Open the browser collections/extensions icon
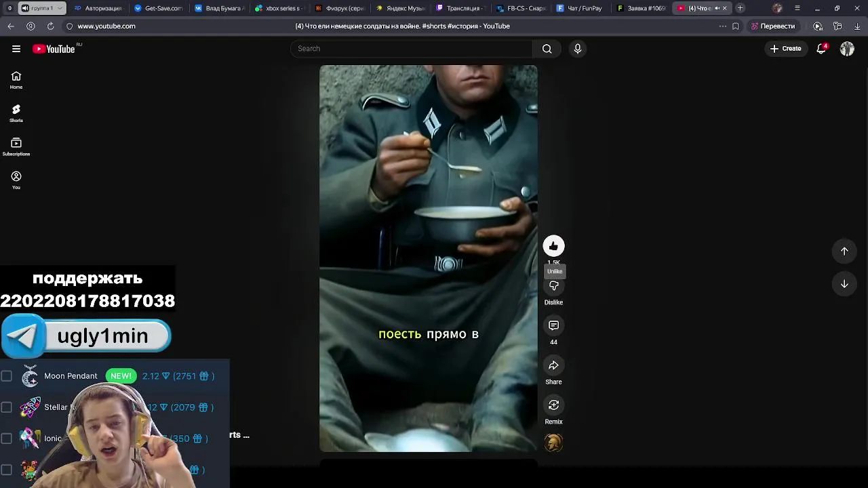Image resolution: width=868 pixels, height=488 pixels. click(x=837, y=26)
